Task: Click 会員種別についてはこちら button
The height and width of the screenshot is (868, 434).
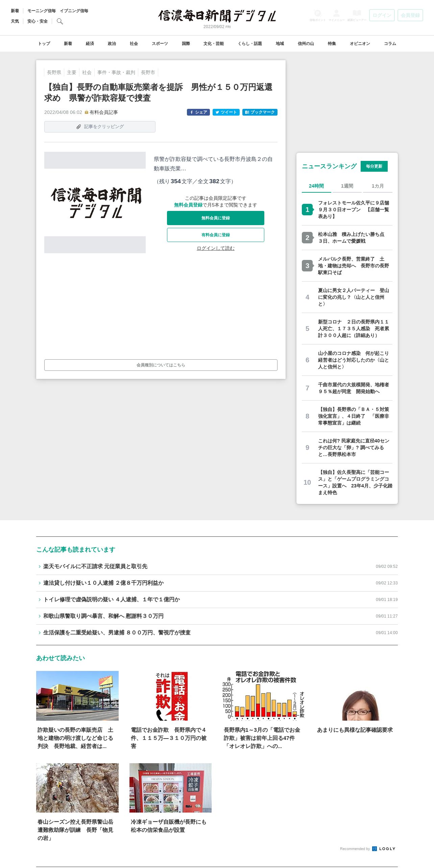Action: coord(161,365)
